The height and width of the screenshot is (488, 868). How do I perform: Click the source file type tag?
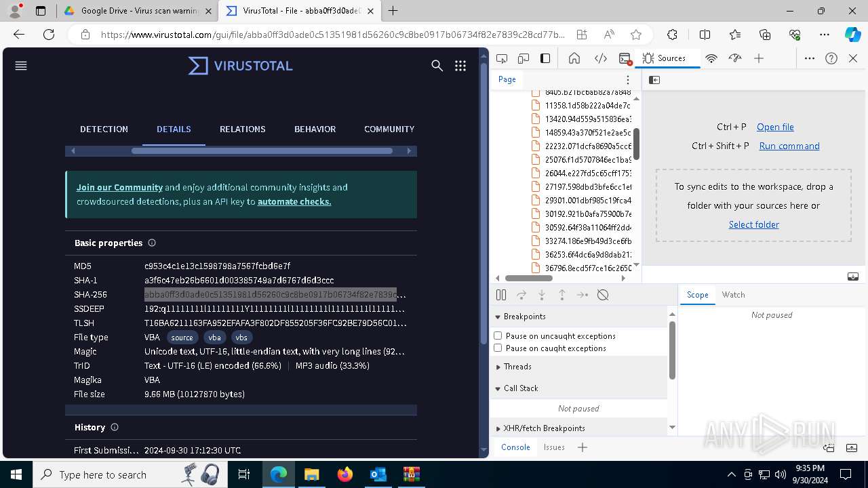(x=182, y=338)
